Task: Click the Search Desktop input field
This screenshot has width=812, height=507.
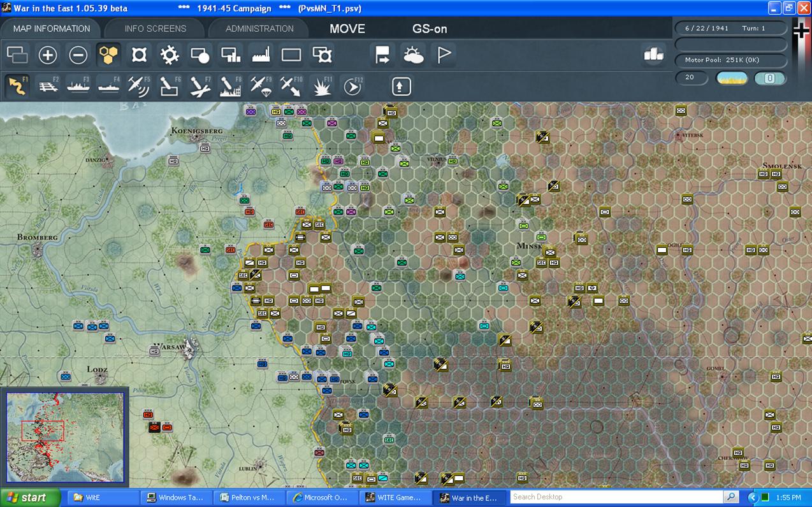Action: tap(616, 497)
